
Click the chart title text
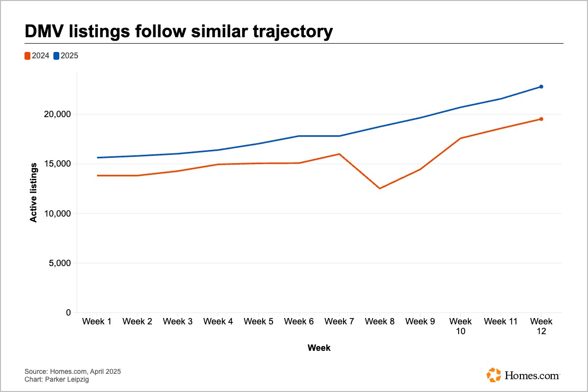(x=179, y=32)
